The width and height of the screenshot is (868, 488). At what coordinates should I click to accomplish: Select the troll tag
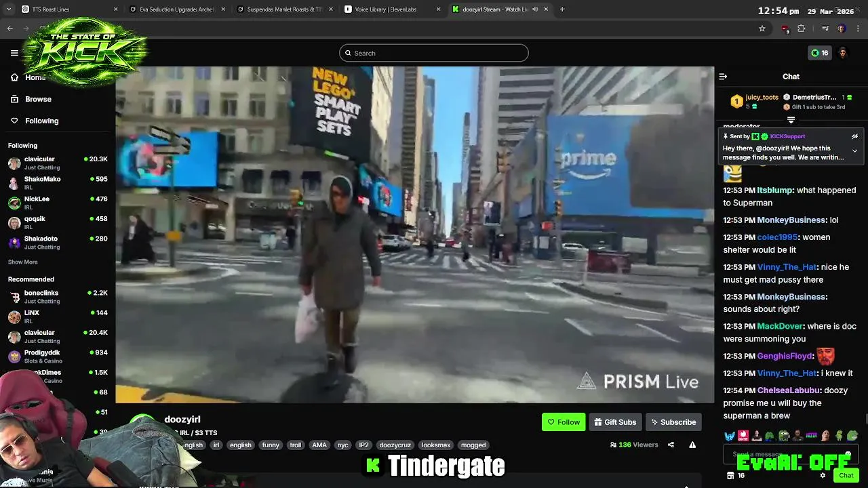click(296, 445)
